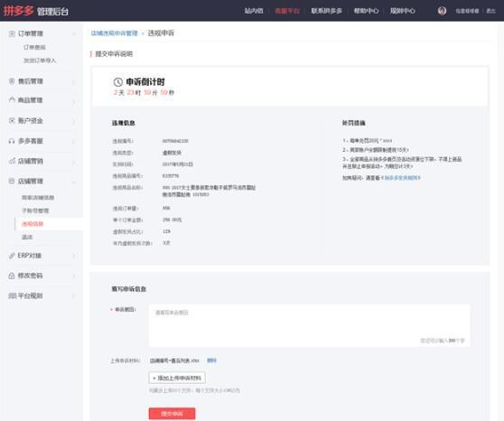504x421 pixels.
Task: Open 站内信 in the top navigation
Action: pos(254,11)
